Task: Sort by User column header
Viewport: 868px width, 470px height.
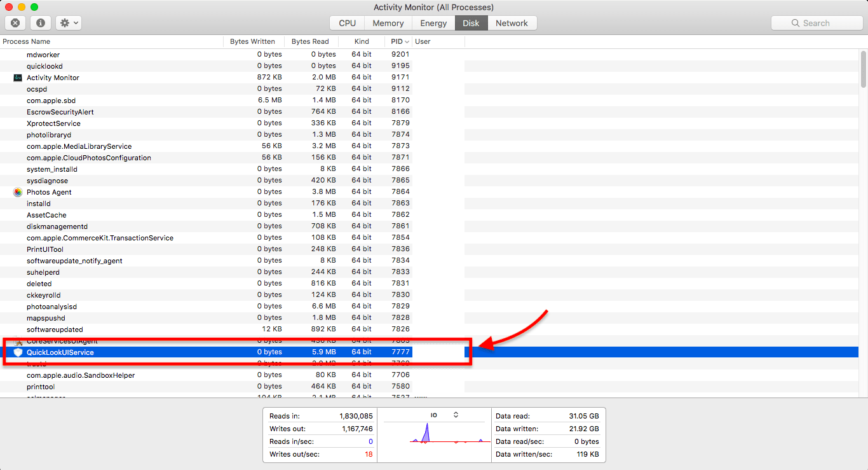Action: 438,41
